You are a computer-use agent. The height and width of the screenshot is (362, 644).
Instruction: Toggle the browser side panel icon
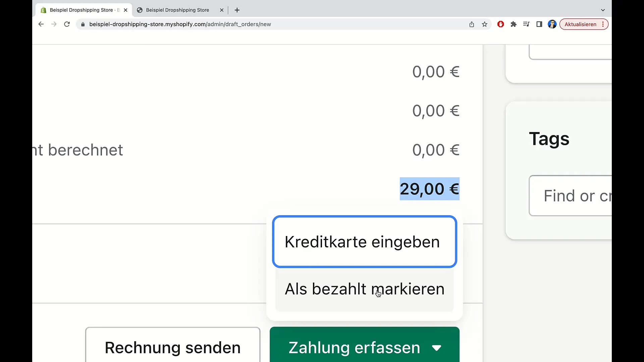[539, 24]
